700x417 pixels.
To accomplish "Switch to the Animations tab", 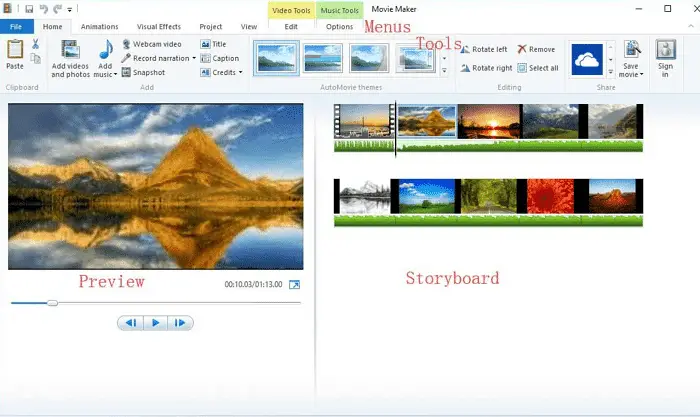I will [x=100, y=27].
